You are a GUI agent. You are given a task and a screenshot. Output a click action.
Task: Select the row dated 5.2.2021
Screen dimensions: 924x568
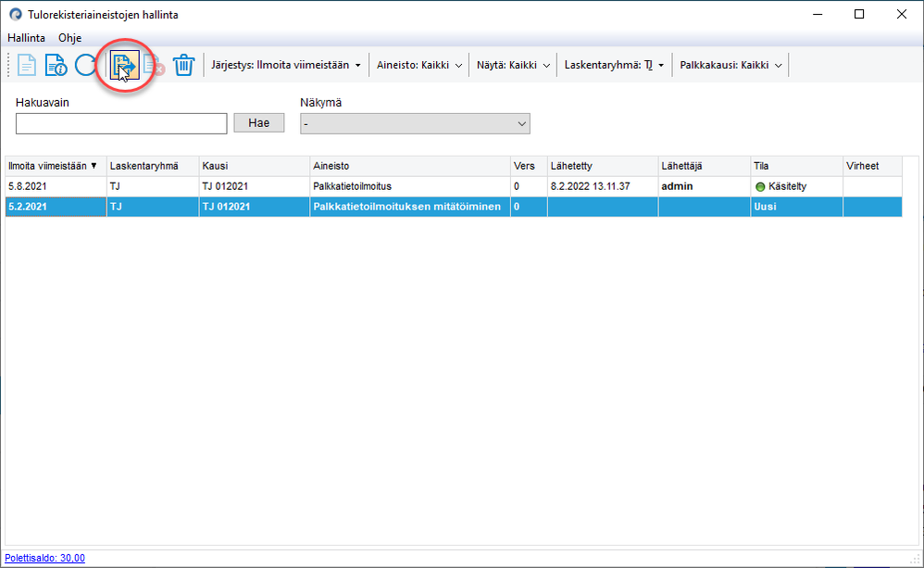click(x=454, y=207)
